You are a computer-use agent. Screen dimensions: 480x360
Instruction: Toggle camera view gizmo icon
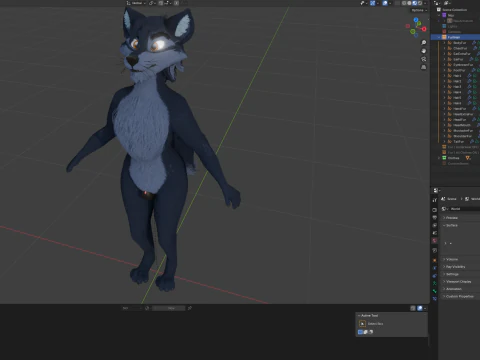[x=424, y=59]
